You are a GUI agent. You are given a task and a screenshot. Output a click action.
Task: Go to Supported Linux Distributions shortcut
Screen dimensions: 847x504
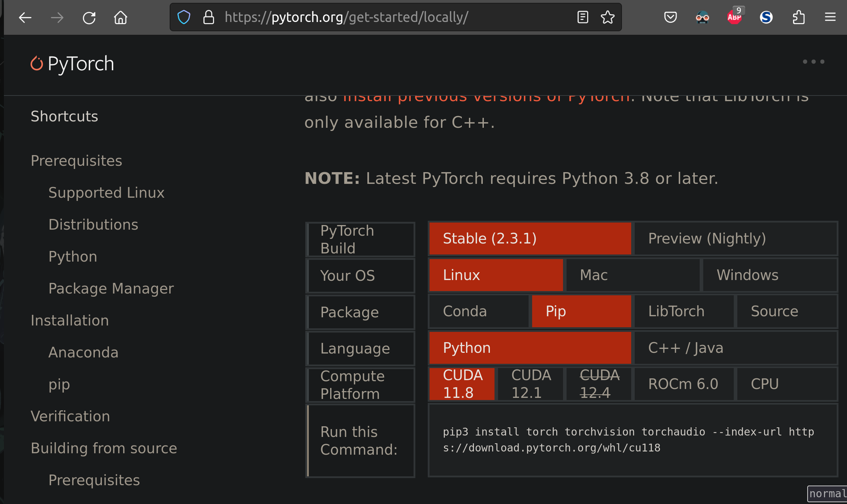pyautogui.click(x=106, y=209)
